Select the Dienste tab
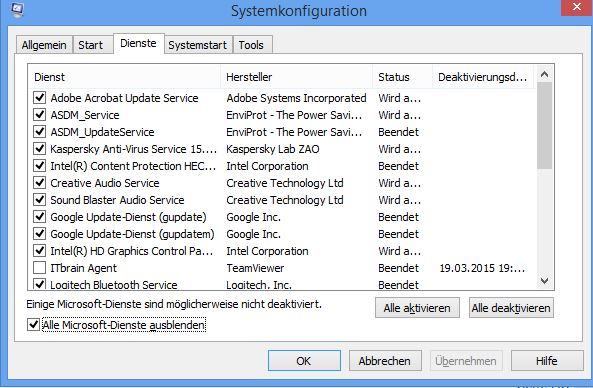593x388 pixels. (x=138, y=43)
